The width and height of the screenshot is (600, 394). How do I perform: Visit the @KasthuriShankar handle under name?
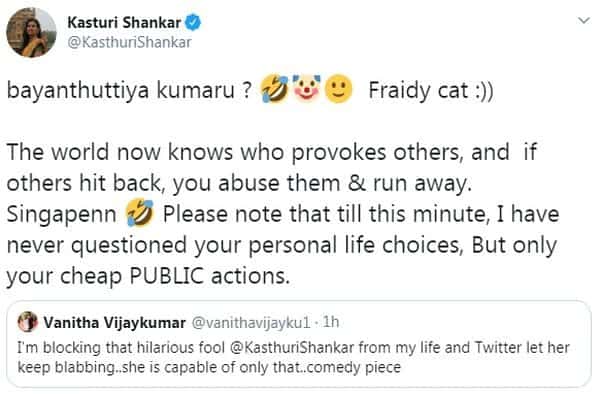129,42
